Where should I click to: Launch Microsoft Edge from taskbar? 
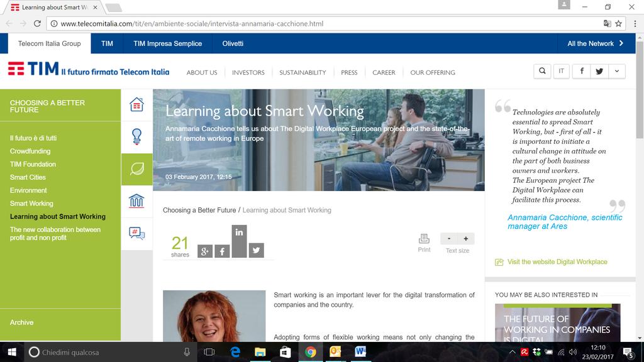tap(235, 352)
